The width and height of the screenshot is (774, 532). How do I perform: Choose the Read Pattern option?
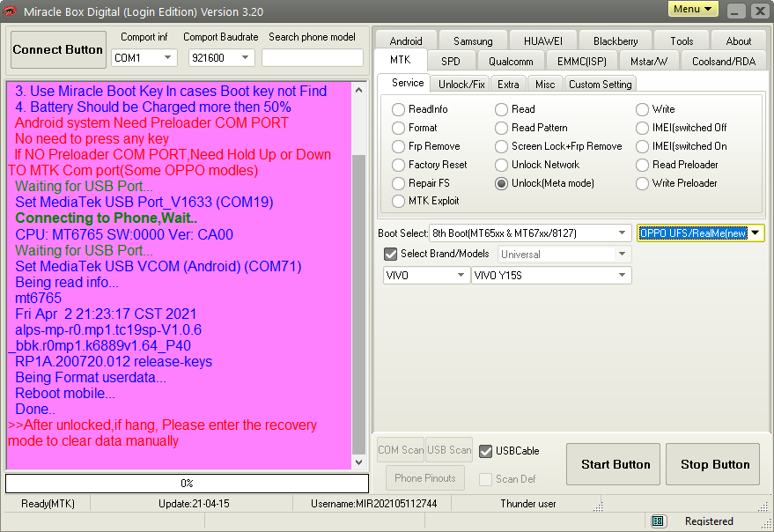pos(501,128)
